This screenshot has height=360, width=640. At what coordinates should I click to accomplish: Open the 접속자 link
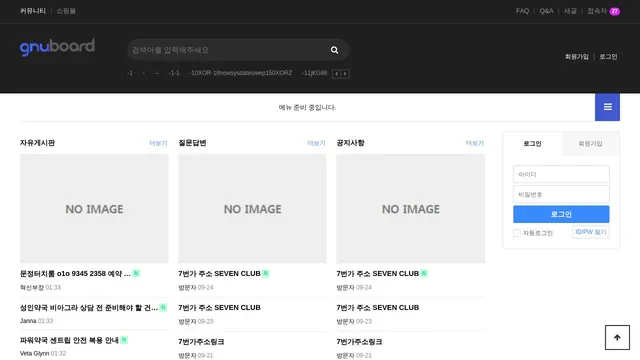pyautogui.click(x=597, y=11)
